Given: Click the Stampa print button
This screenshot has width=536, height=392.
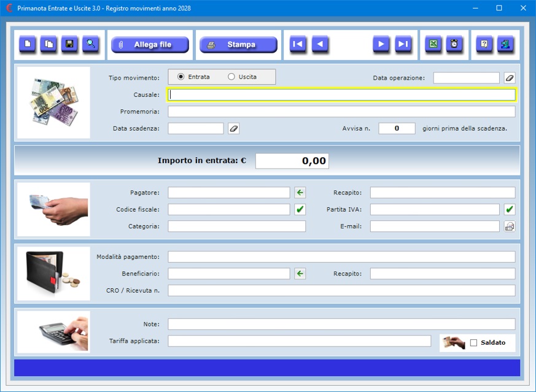Looking at the screenshot, I should 239,45.
